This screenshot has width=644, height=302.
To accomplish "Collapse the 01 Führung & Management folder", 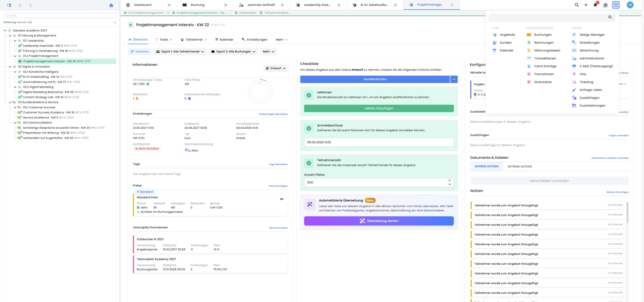I will click(10, 35).
